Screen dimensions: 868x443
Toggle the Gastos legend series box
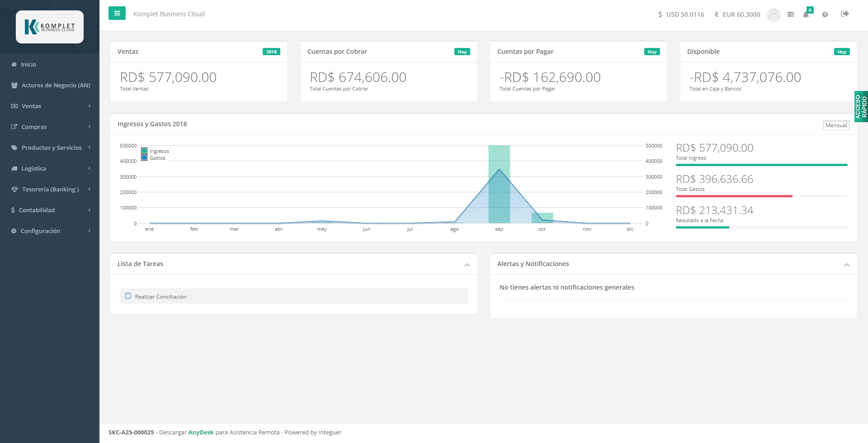pyautogui.click(x=144, y=158)
